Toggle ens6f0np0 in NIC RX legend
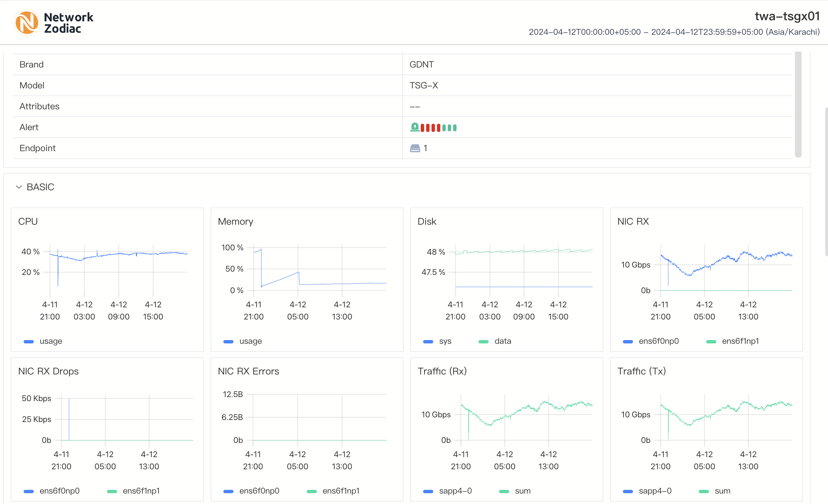This screenshot has width=828, height=504. pyautogui.click(x=658, y=341)
